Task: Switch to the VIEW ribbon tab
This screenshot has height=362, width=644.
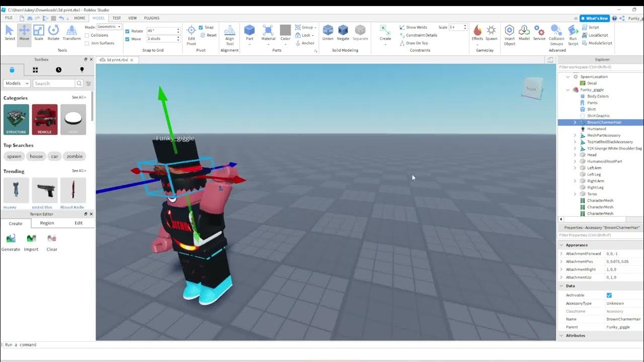Action: (132, 18)
